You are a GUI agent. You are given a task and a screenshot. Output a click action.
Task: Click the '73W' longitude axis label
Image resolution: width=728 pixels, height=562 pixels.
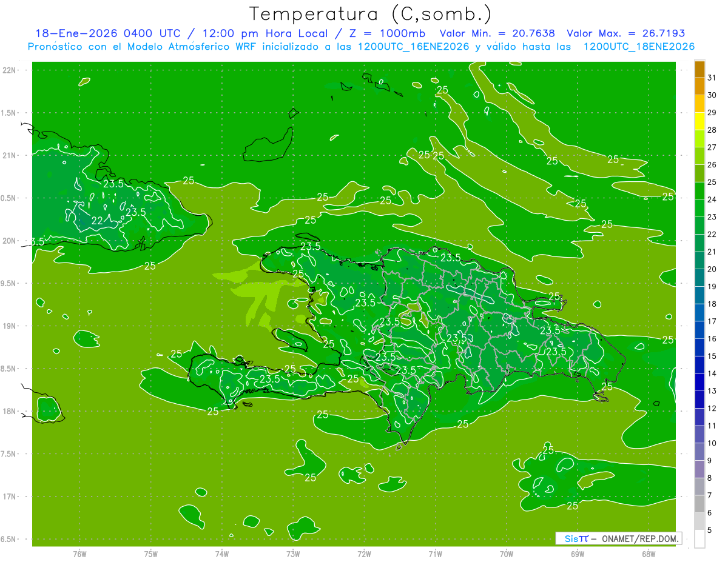293,554
